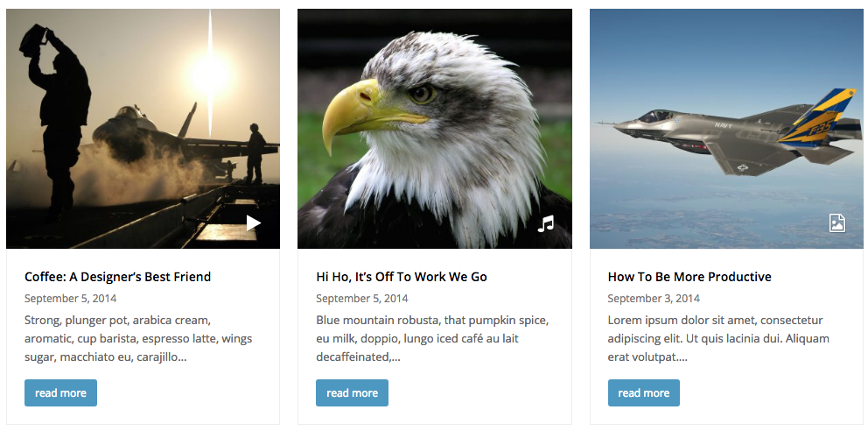The image size is (868, 431).
Task: Open the aircraft carrier sunset thumbnail
Action: click(x=143, y=129)
